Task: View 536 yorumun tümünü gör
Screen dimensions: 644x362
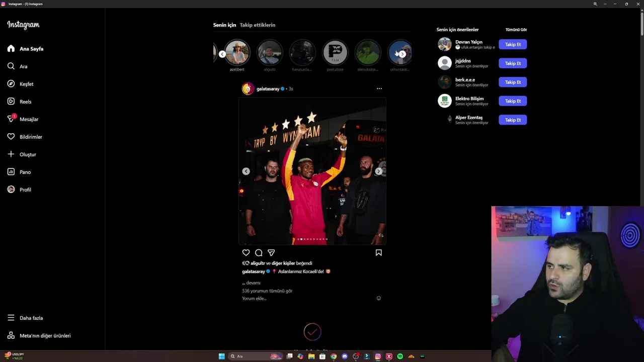Action: pyautogui.click(x=267, y=291)
